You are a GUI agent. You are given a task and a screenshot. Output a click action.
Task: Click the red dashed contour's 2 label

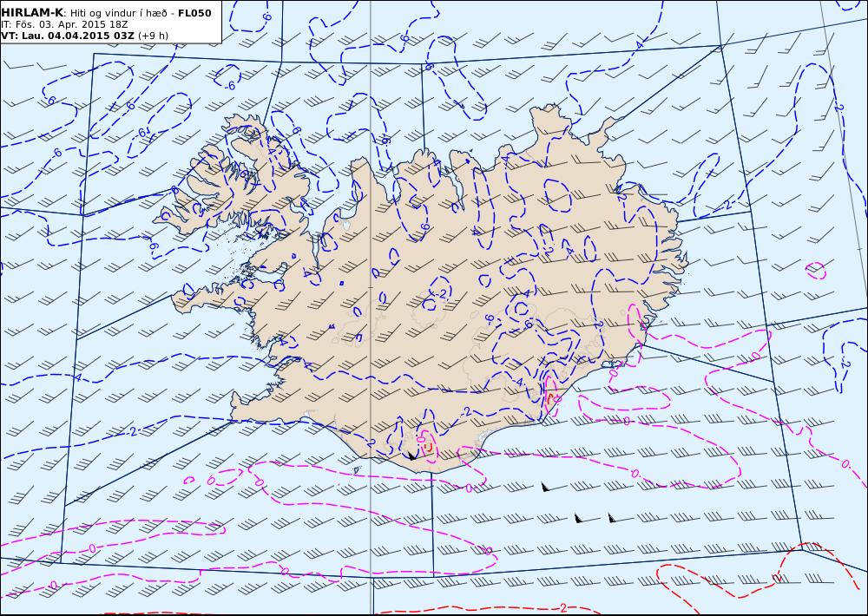(x=563, y=607)
